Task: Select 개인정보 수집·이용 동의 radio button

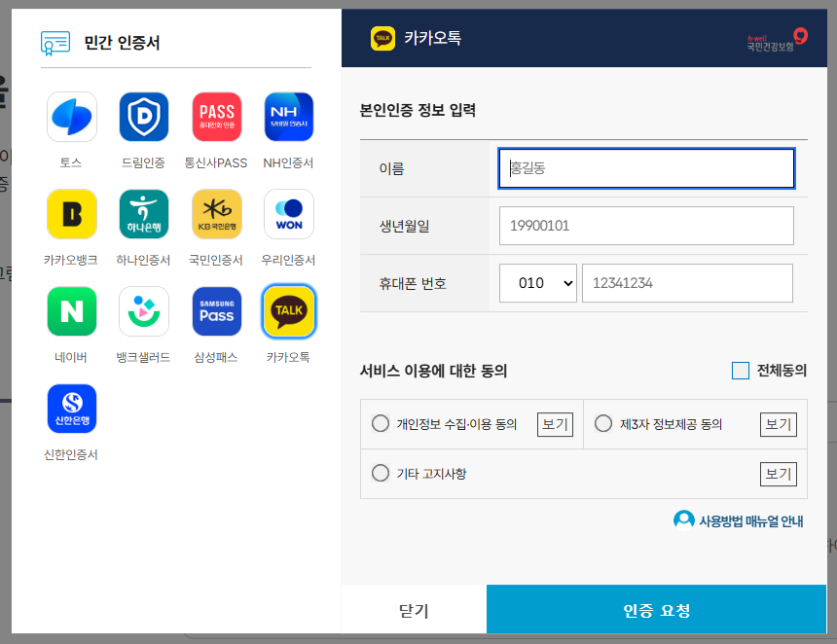Action: [381, 423]
